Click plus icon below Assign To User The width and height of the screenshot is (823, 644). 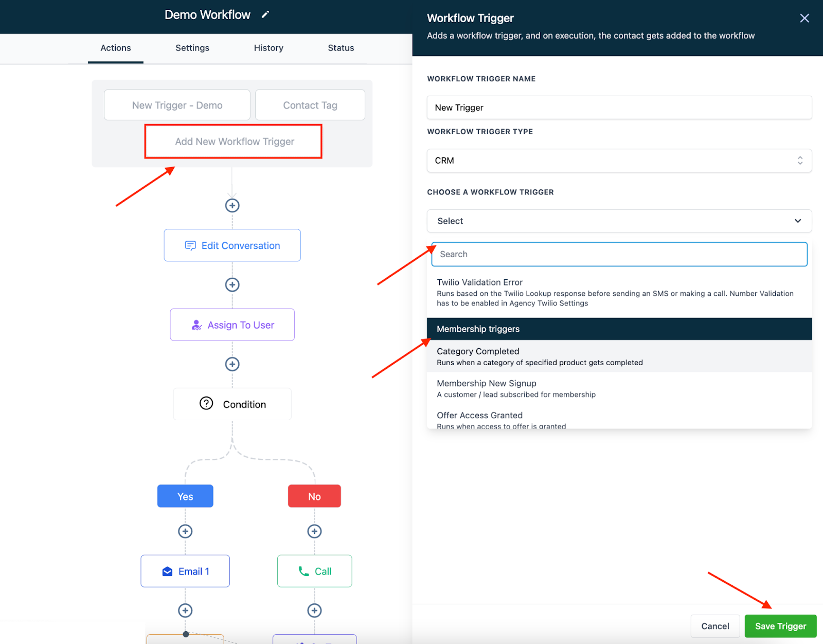click(x=232, y=364)
